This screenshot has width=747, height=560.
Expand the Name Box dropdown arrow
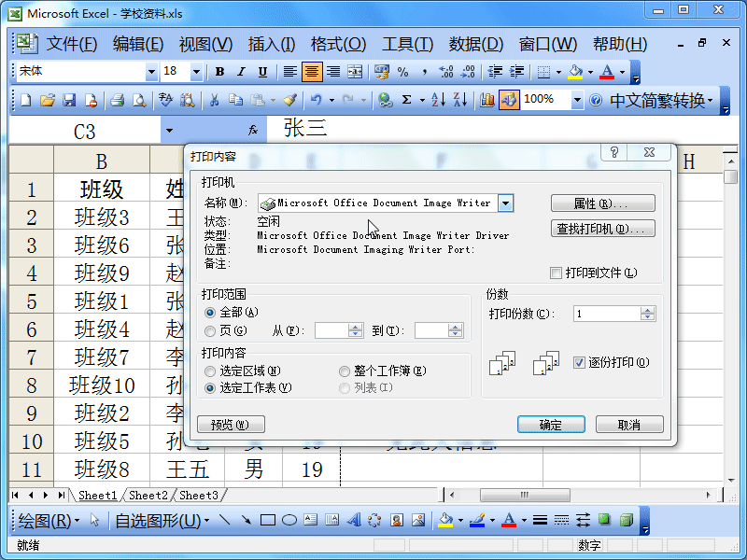(169, 130)
